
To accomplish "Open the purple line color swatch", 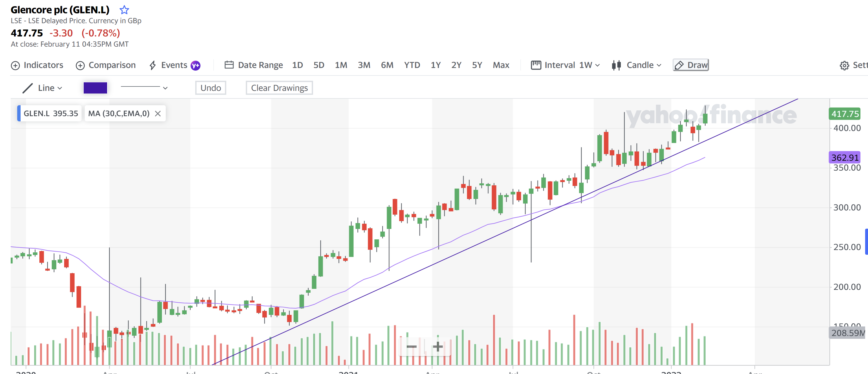I will point(95,88).
